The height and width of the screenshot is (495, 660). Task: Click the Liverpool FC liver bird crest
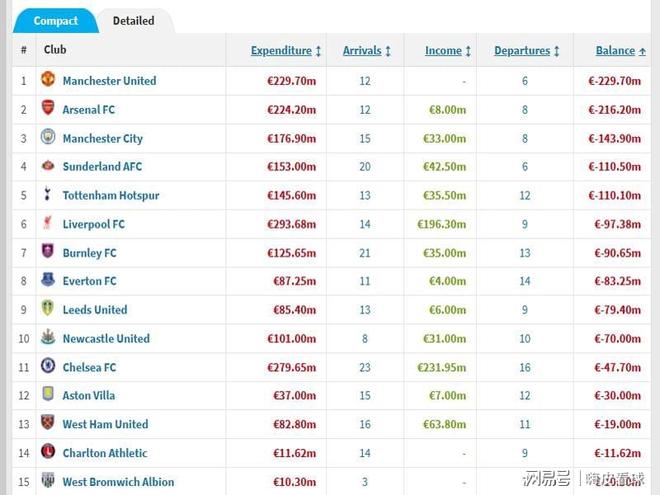pyautogui.click(x=48, y=223)
